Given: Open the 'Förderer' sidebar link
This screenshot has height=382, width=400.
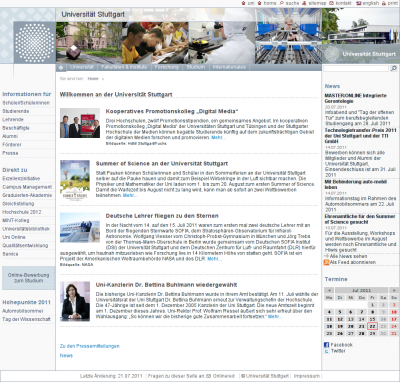Looking at the screenshot, I should [x=12, y=145].
